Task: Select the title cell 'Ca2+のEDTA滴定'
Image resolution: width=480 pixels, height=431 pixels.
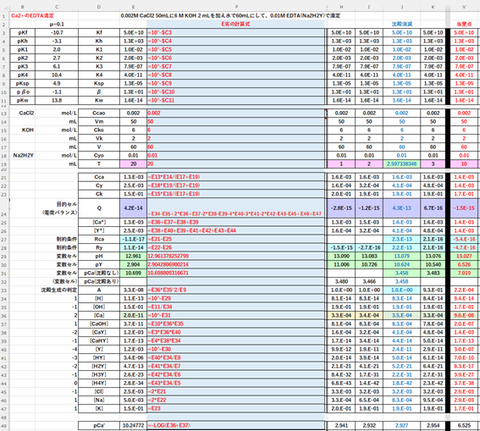Action: coord(32,16)
